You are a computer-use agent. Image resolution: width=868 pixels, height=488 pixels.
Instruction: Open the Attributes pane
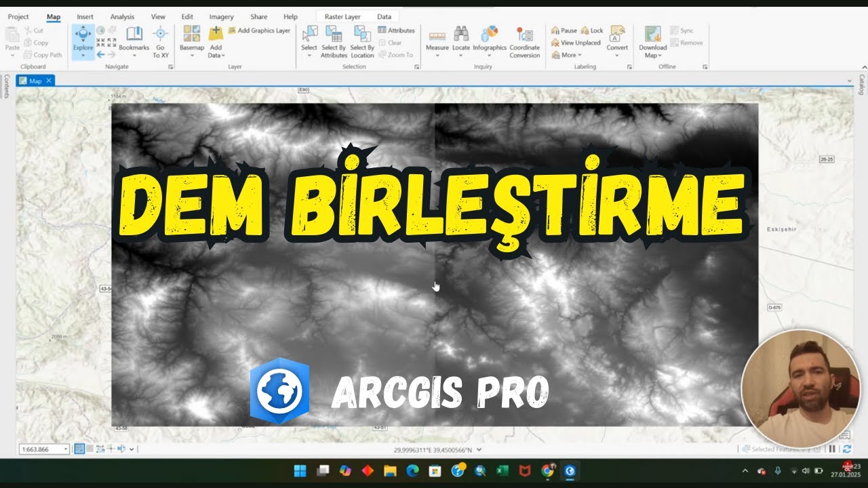pyautogui.click(x=396, y=30)
